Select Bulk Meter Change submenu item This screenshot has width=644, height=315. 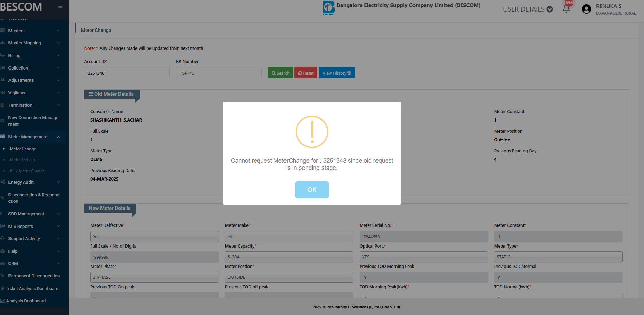(27, 171)
